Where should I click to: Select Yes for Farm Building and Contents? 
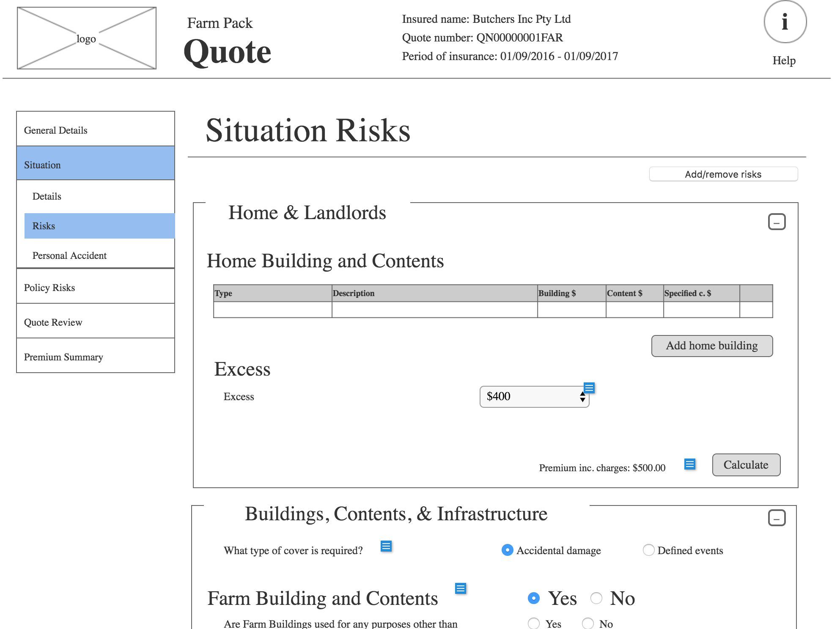click(x=534, y=598)
